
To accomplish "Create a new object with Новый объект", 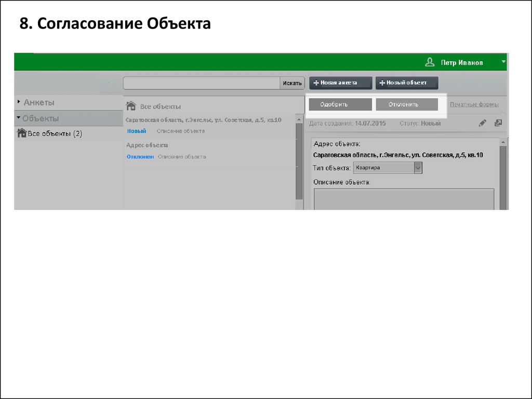I will click(x=407, y=83).
